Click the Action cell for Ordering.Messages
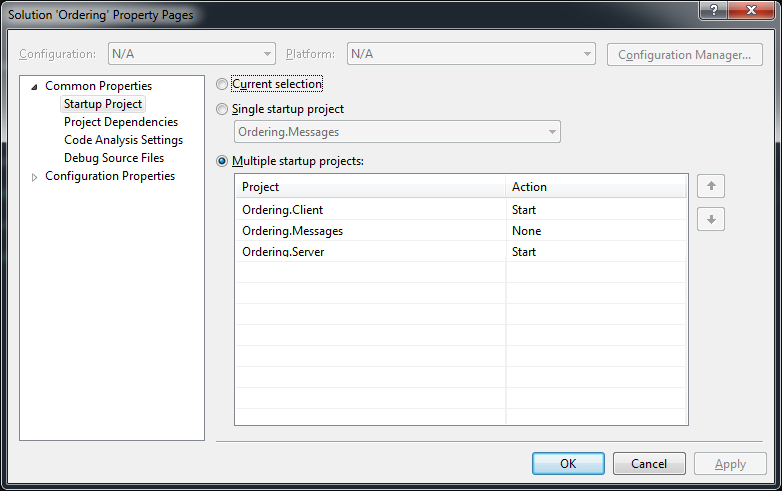Screen dimensions: 782x491 tap(596, 231)
